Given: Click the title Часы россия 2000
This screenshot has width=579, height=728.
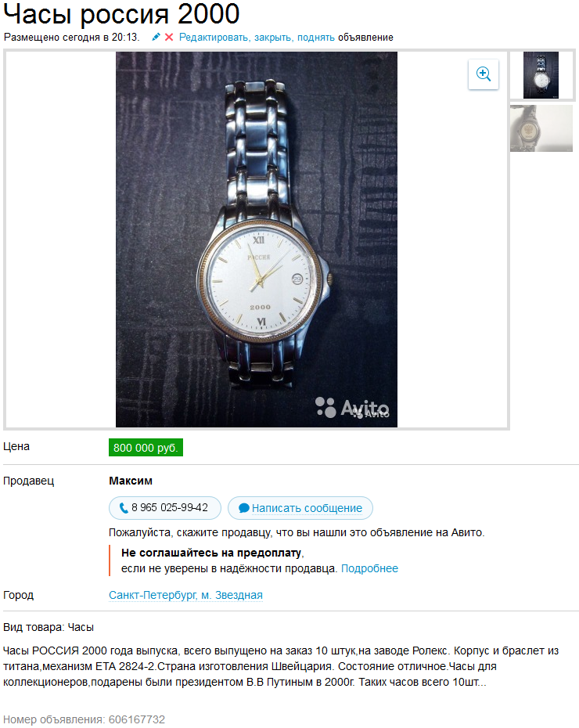Looking at the screenshot, I should pyautogui.click(x=121, y=14).
